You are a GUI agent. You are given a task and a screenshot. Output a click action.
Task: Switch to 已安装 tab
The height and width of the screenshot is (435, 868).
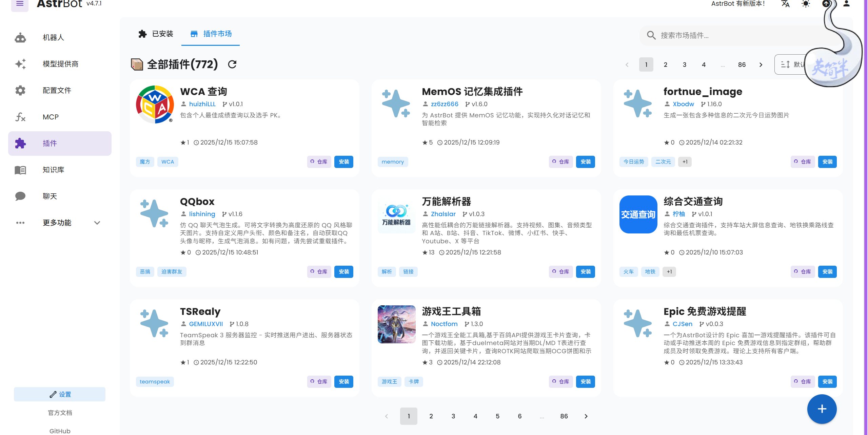pos(156,34)
